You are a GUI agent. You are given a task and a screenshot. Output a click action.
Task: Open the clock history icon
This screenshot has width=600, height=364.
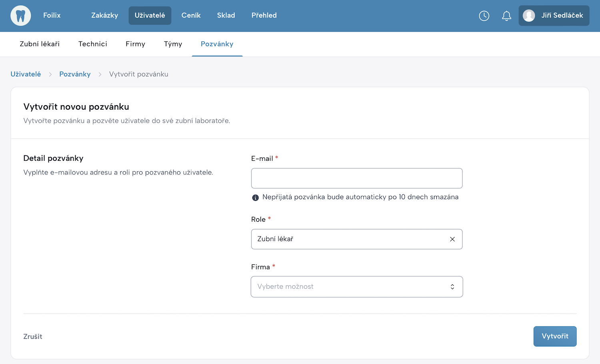484,16
